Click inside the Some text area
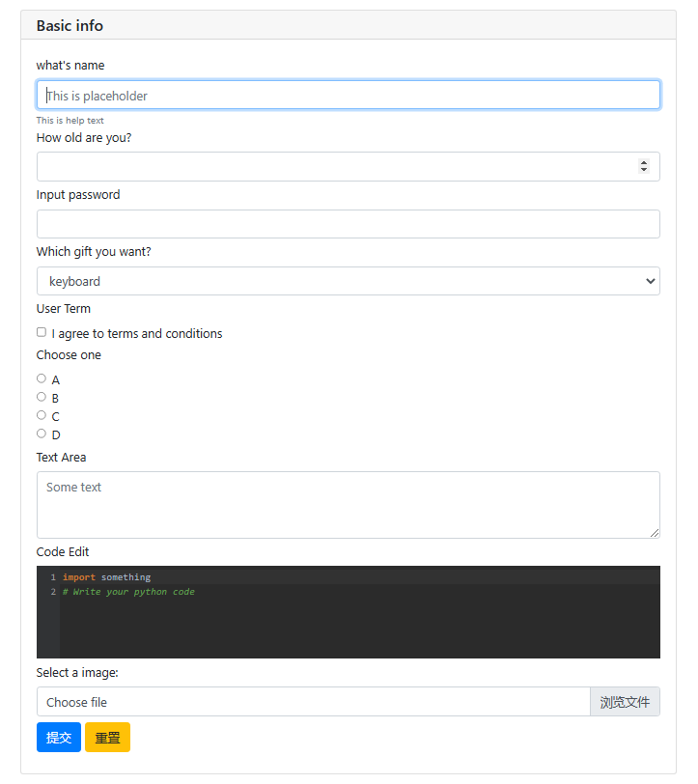698x784 pixels. click(x=348, y=504)
